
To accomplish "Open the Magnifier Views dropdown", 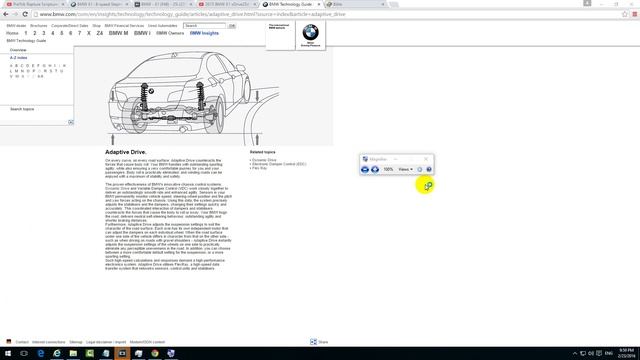I will click(405, 169).
